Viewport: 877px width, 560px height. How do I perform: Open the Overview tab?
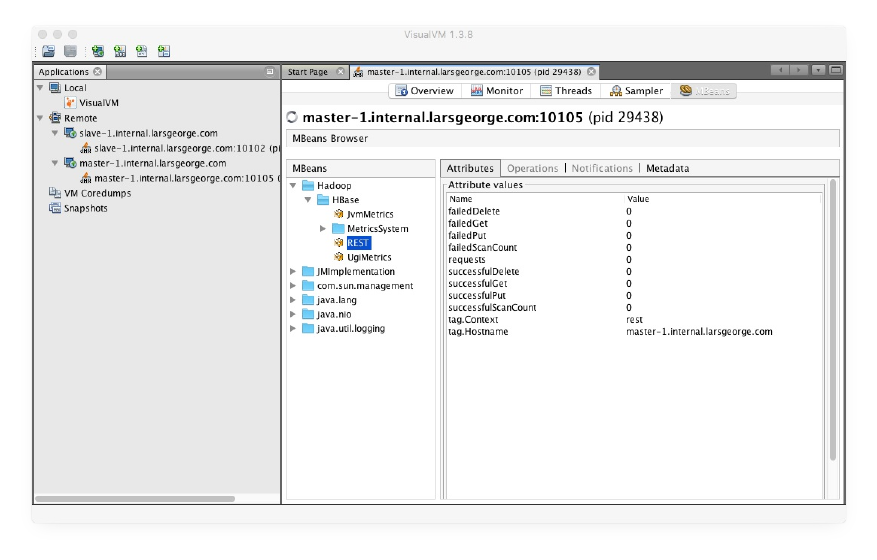425,91
